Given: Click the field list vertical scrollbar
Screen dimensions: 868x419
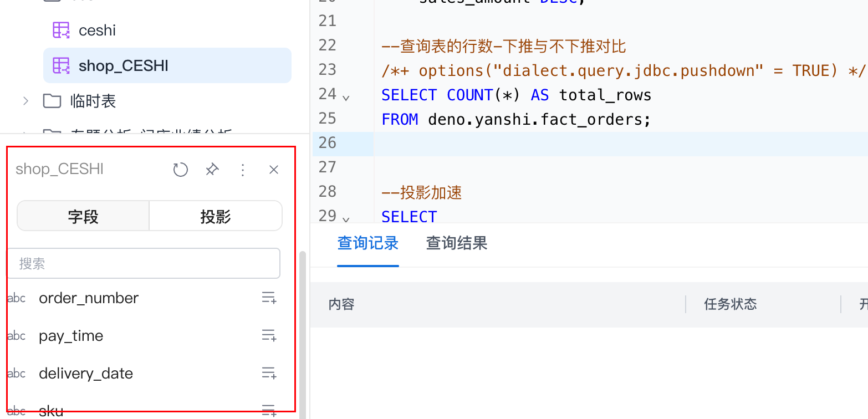Looking at the screenshot, I should pos(302,333).
